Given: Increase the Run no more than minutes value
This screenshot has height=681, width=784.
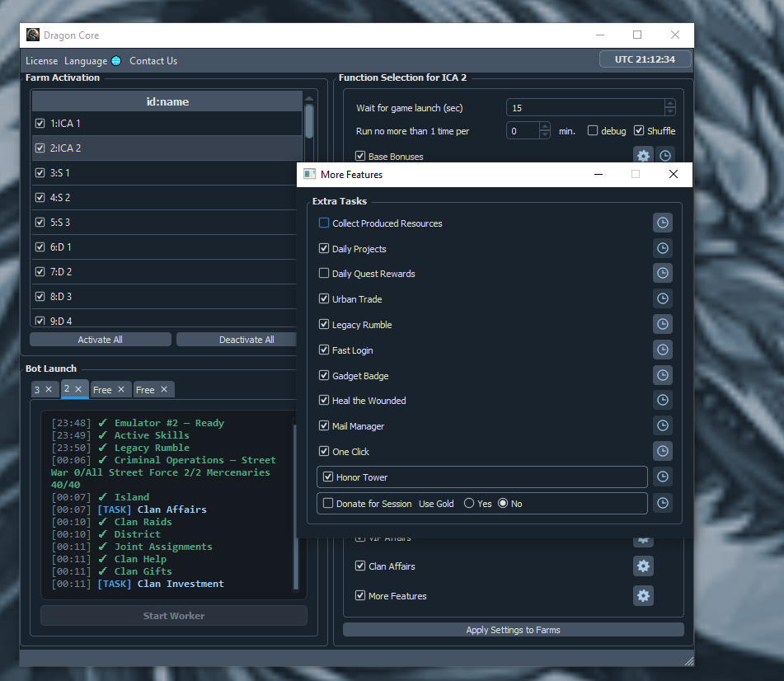Looking at the screenshot, I should tap(545, 126).
